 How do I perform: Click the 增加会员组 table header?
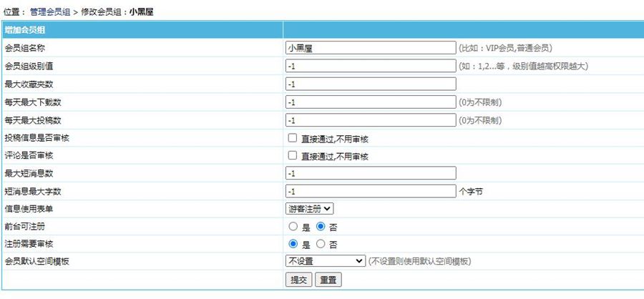pos(25,30)
